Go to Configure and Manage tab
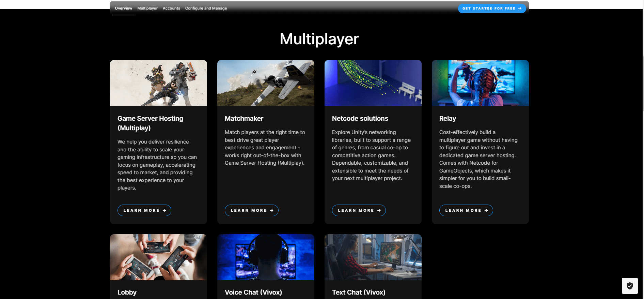 tap(206, 8)
